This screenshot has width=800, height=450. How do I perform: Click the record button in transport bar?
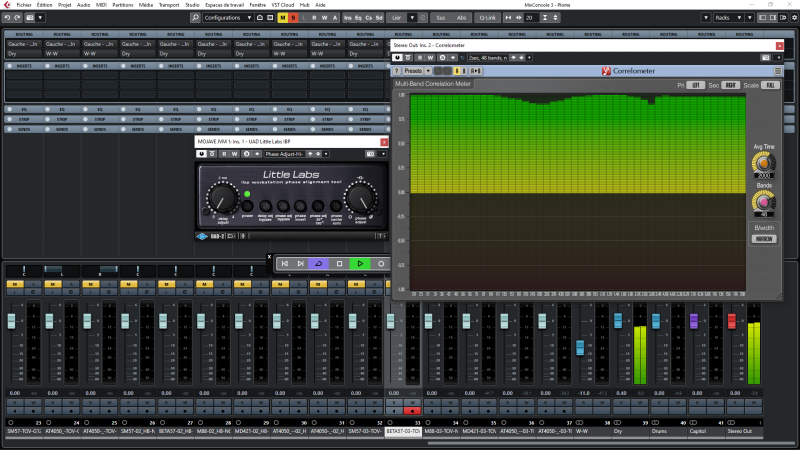pyautogui.click(x=380, y=263)
